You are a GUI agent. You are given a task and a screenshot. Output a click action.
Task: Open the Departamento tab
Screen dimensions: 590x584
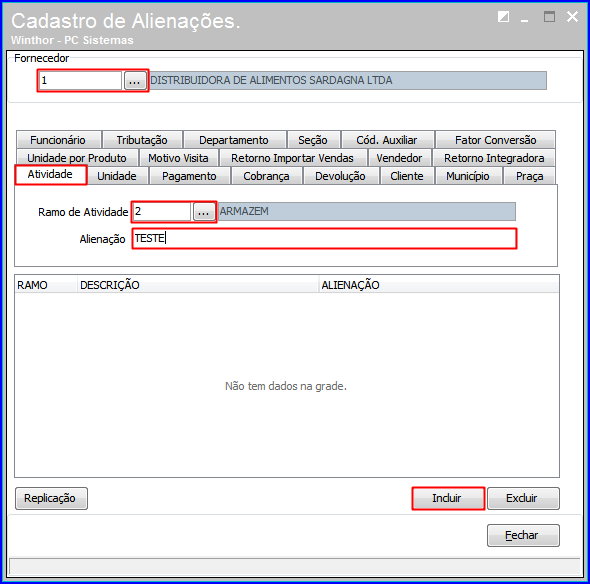click(234, 140)
